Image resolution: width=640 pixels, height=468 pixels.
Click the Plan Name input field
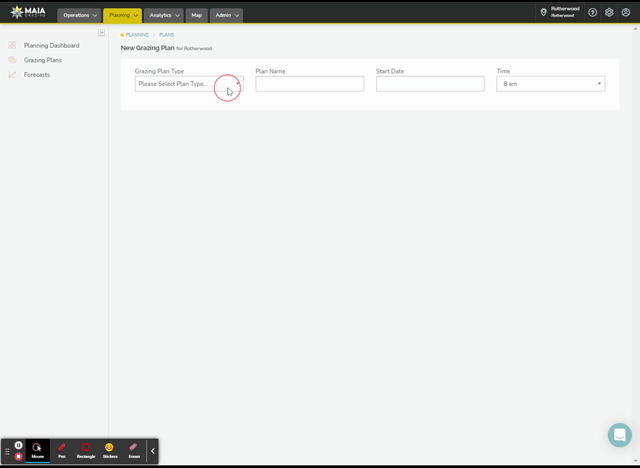pyautogui.click(x=309, y=84)
